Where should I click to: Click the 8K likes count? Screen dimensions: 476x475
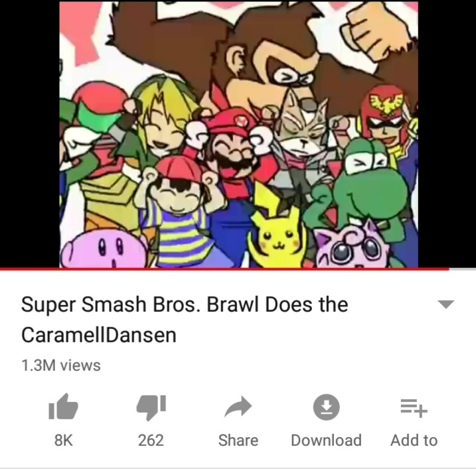coord(64,440)
